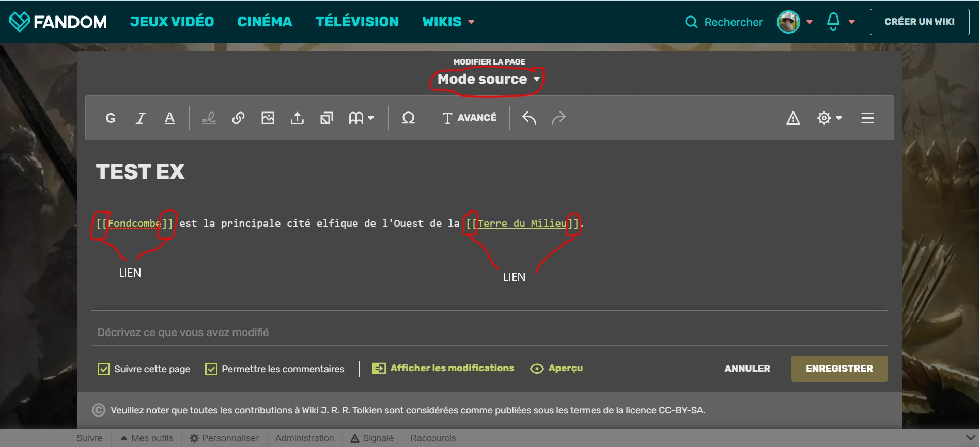Expand the WIKIS dropdown menu

[448, 22]
